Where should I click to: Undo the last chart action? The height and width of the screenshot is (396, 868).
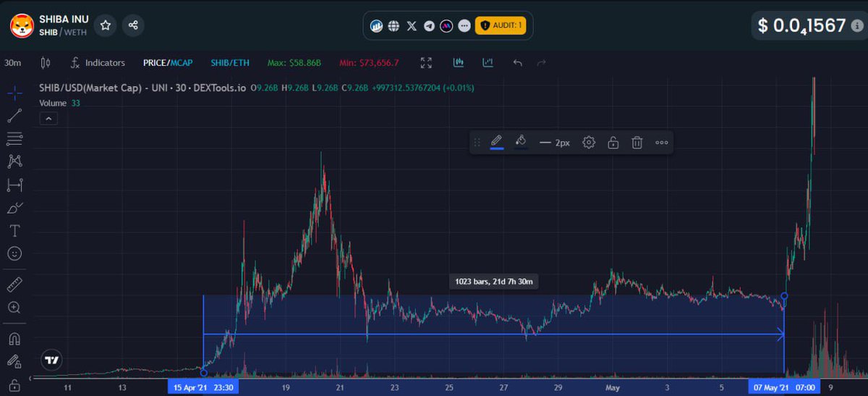coord(517,63)
